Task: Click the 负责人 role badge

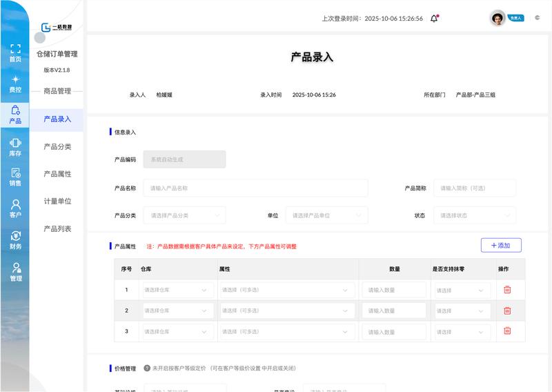Action: point(515,18)
